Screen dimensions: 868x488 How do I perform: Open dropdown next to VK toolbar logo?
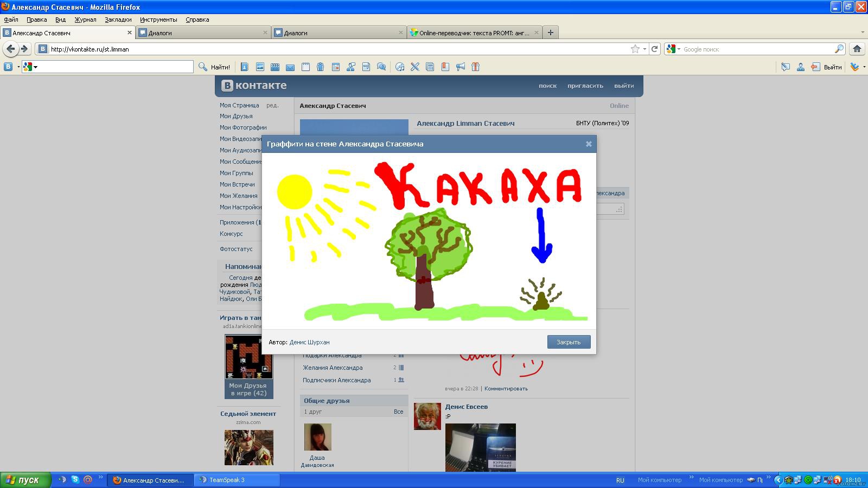(x=18, y=67)
